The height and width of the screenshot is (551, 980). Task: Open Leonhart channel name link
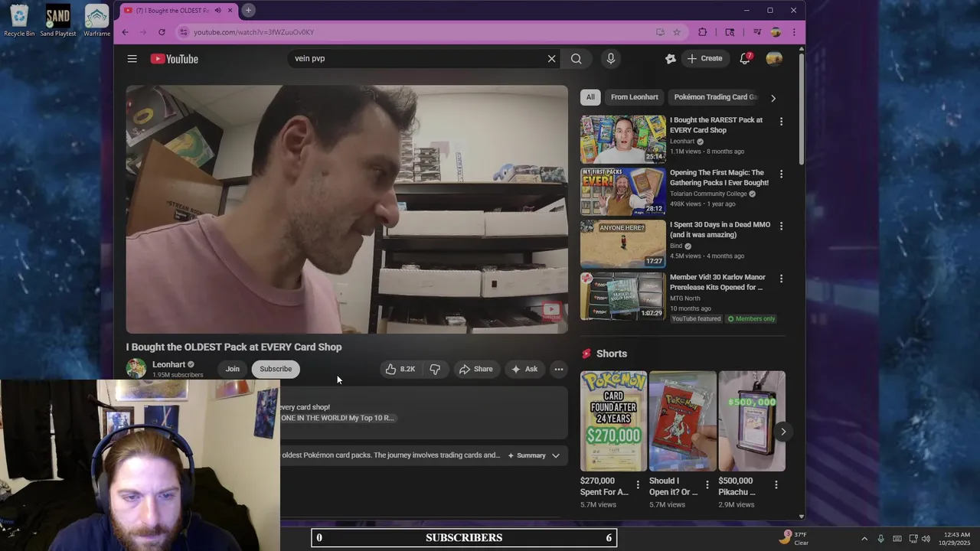[x=168, y=364]
